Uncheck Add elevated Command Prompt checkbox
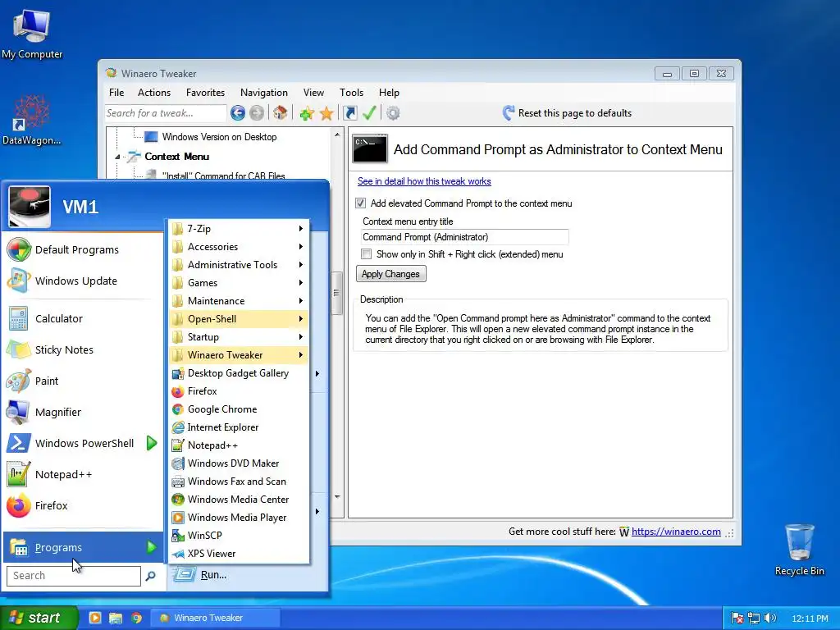The image size is (840, 630). [x=361, y=203]
